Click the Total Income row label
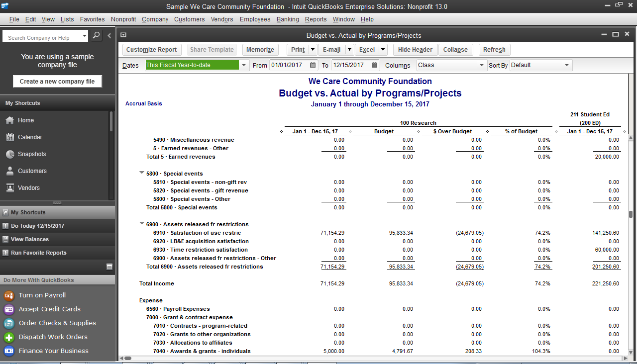637x364 pixels. point(157,283)
